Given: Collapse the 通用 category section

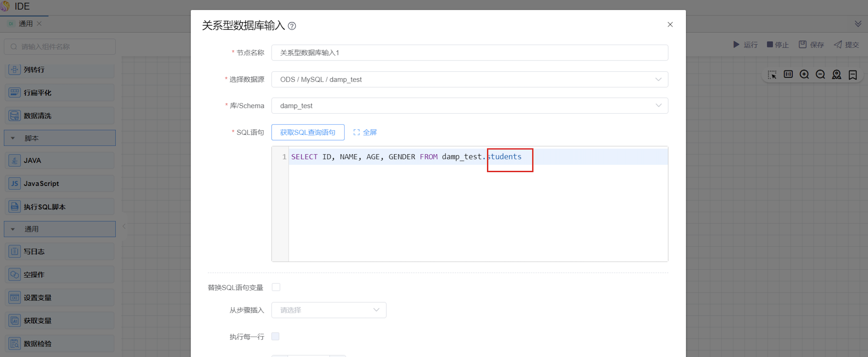Looking at the screenshot, I should [x=13, y=229].
